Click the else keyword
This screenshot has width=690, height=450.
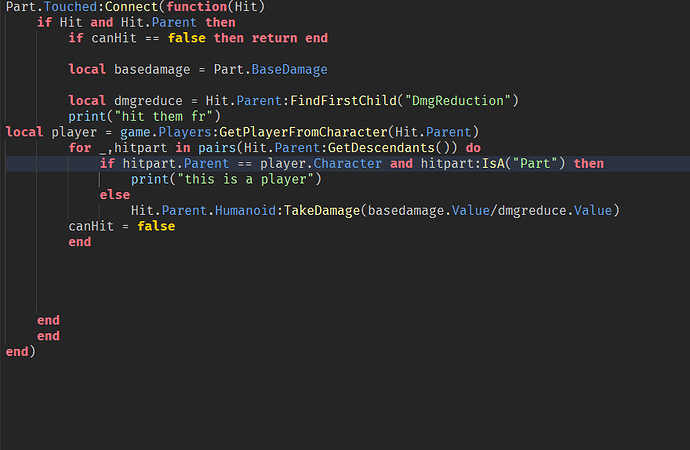pyautogui.click(x=115, y=194)
